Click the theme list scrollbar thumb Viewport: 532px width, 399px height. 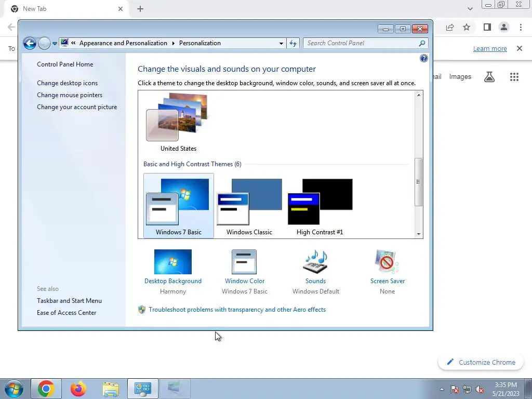(x=419, y=182)
